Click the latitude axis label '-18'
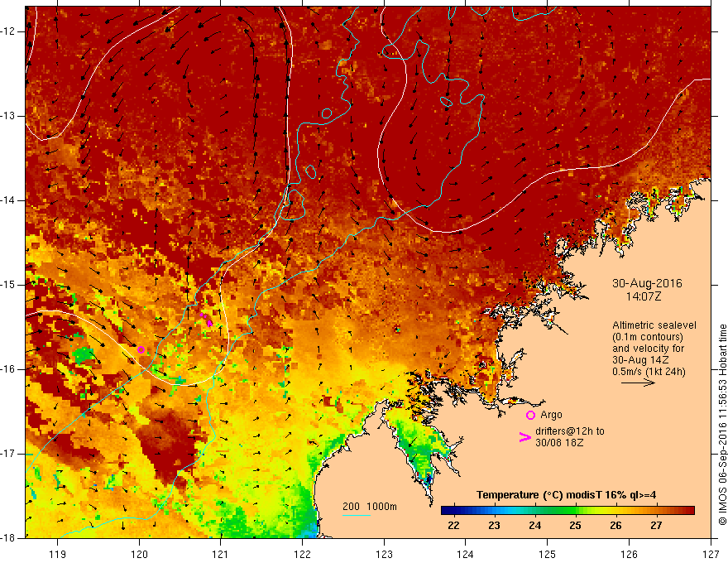The height and width of the screenshot is (563, 728). (8, 538)
